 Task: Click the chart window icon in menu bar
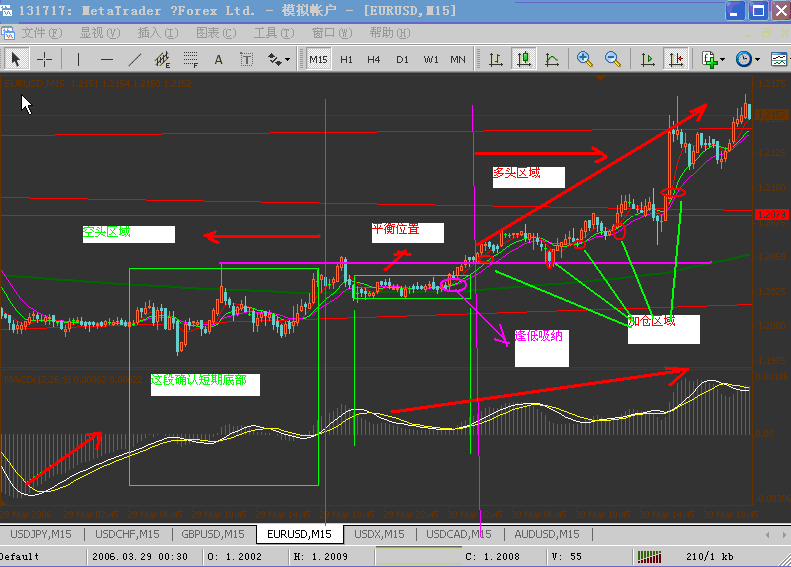(8, 33)
